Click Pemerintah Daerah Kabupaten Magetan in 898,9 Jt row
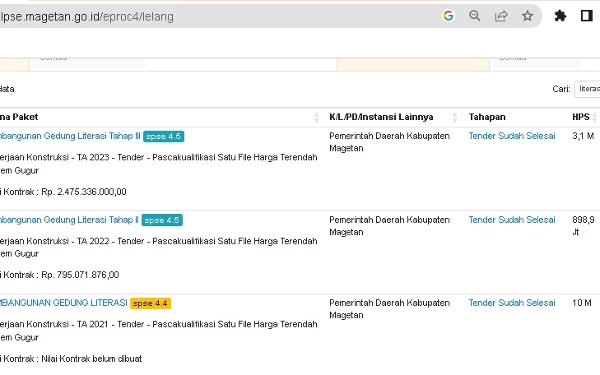This screenshot has height=375, width=600. (x=389, y=226)
